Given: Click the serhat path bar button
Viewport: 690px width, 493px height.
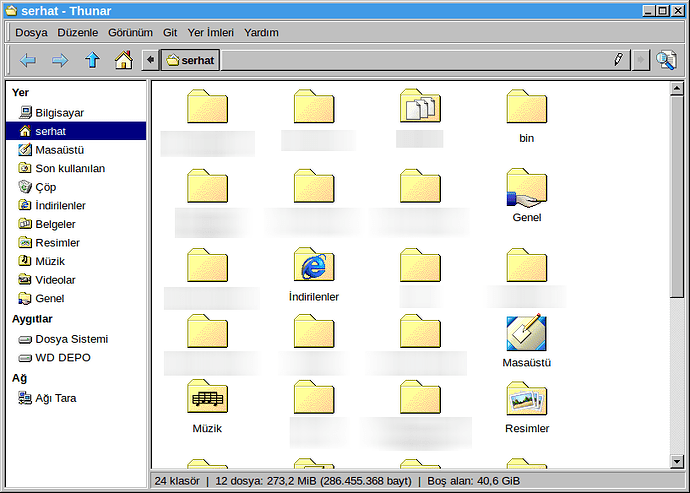Looking at the screenshot, I should click(x=191, y=60).
